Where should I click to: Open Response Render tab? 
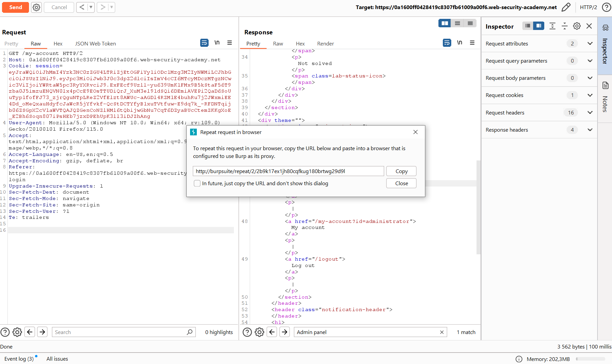[x=326, y=44]
